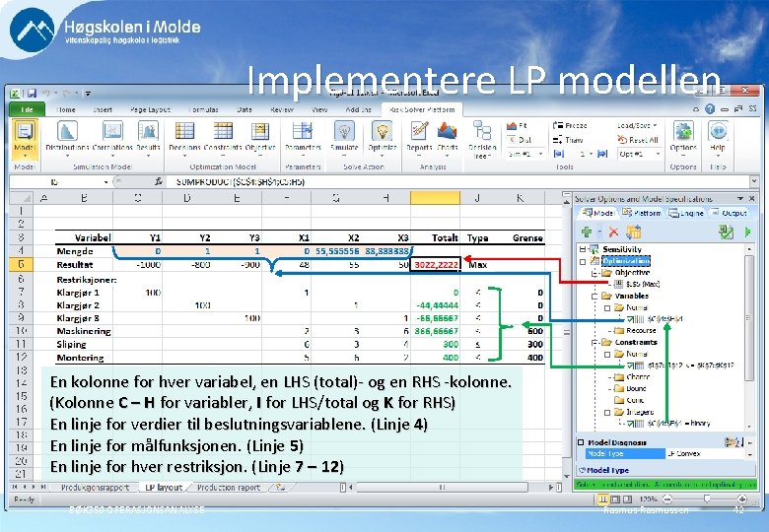Select cell I5 showing 3022,2222
The image size is (769, 532).
click(x=435, y=265)
